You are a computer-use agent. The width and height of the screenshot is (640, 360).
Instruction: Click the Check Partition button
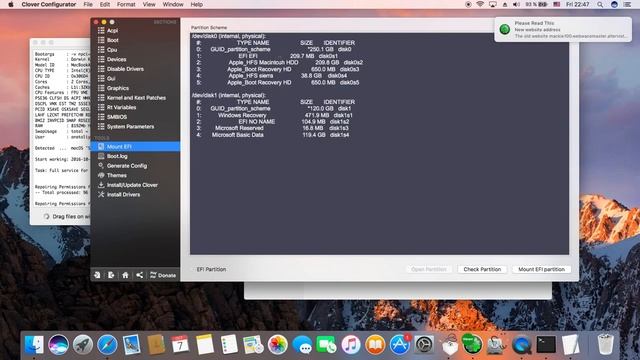(482, 269)
